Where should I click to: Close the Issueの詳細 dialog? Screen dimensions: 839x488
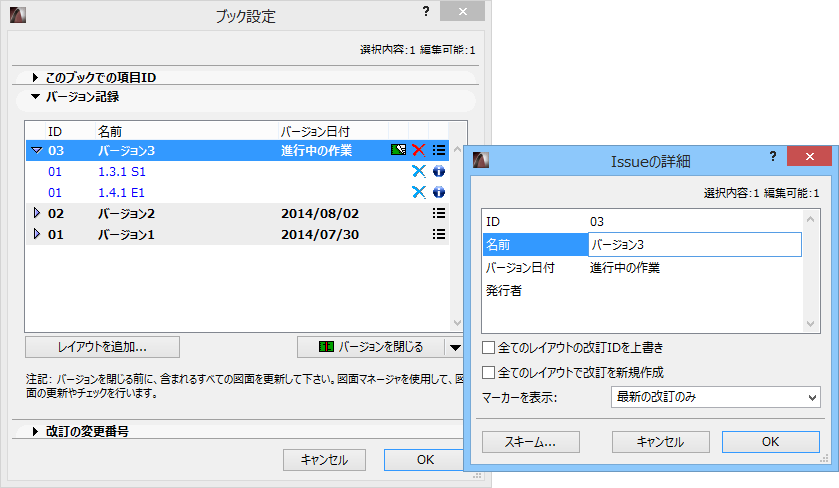810,156
